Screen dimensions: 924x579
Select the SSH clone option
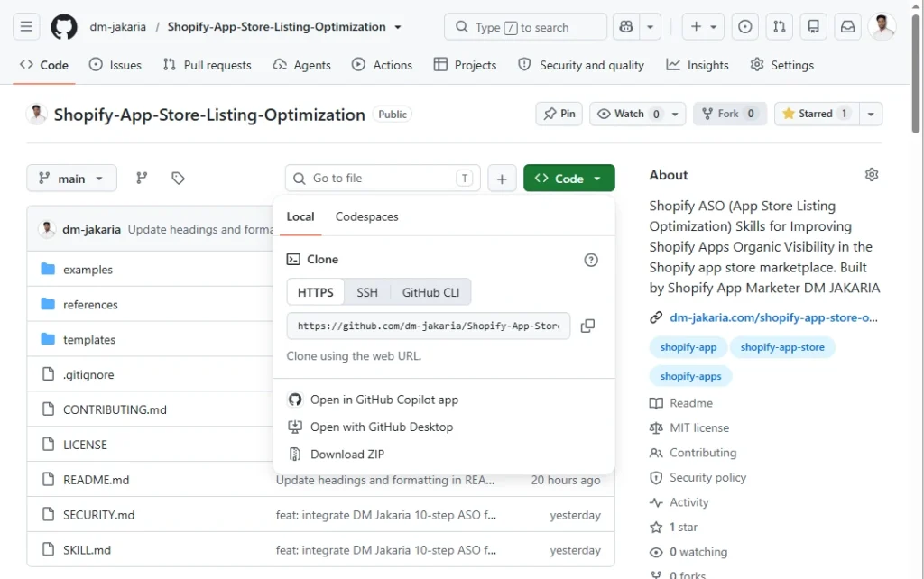[x=367, y=292]
